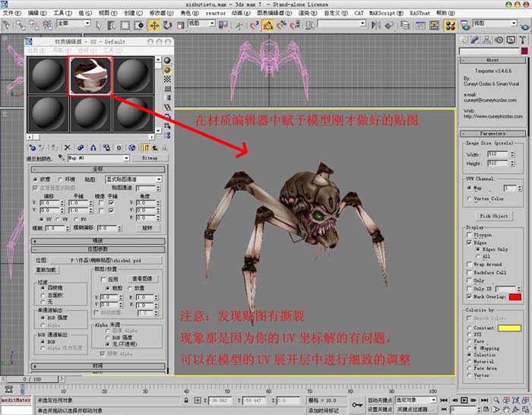Open the Hierarchy command panel tab
532x415 pixels.
(x=487, y=40)
